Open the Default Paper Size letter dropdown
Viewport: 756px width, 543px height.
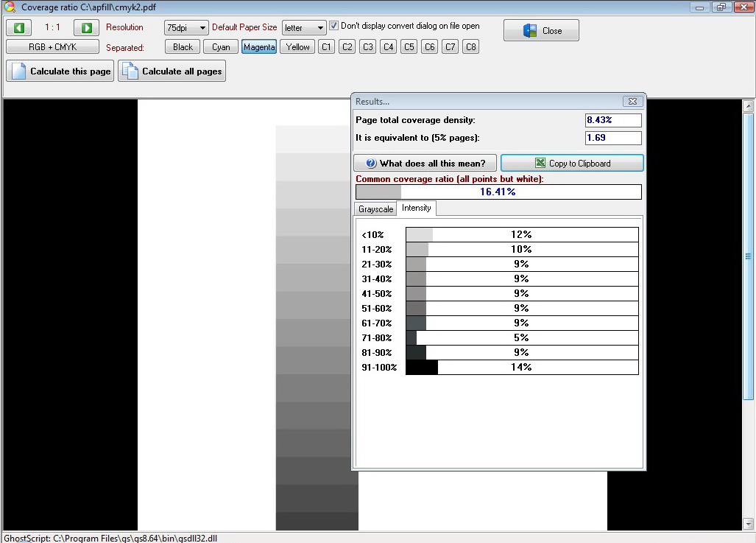pyautogui.click(x=304, y=27)
